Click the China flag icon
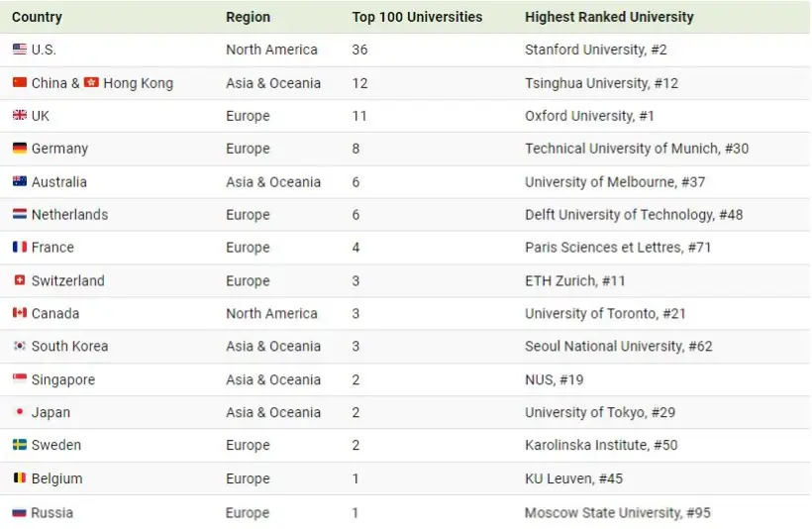Image resolution: width=812 pixels, height=529 pixels. pyautogui.click(x=20, y=82)
